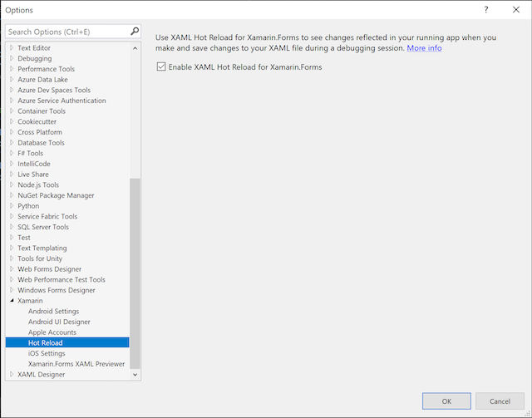Open the More info link
Image resolution: width=532 pixels, height=418 pixels.
[x=424, y=48]
